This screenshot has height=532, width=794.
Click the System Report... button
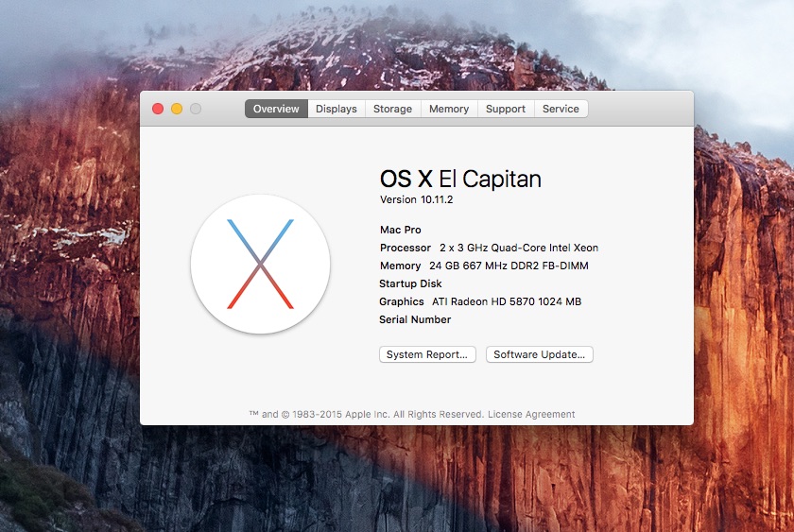coord(427,354)
